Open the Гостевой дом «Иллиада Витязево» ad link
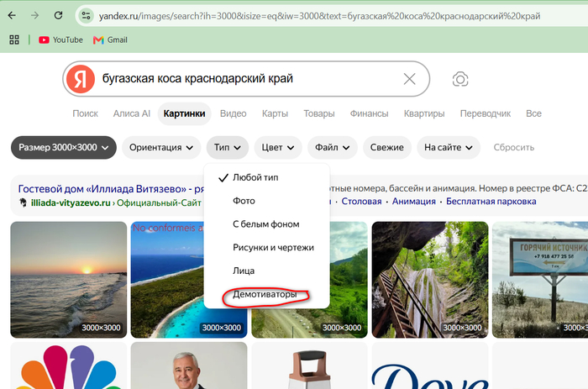The image size is (588, 389). click(111, 189)
